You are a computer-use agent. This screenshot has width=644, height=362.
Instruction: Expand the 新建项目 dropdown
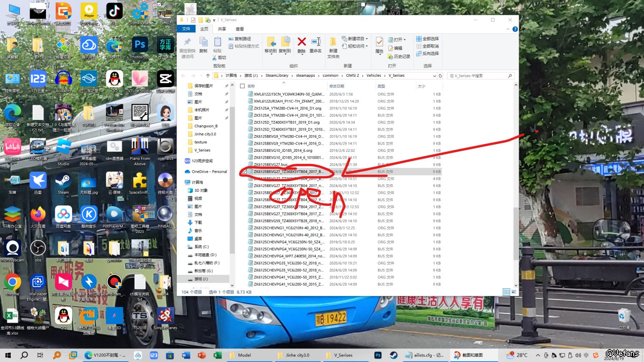tap(367, 39)
